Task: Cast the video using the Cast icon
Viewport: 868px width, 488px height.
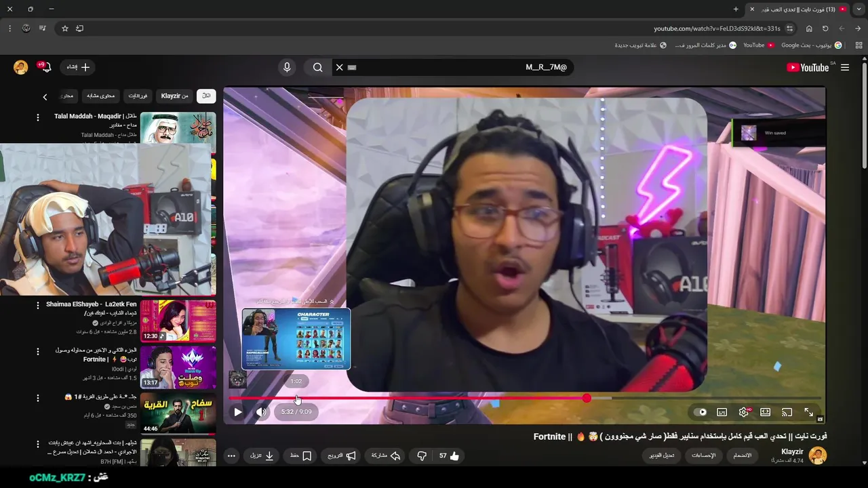Action: click(x=787, y=412)
